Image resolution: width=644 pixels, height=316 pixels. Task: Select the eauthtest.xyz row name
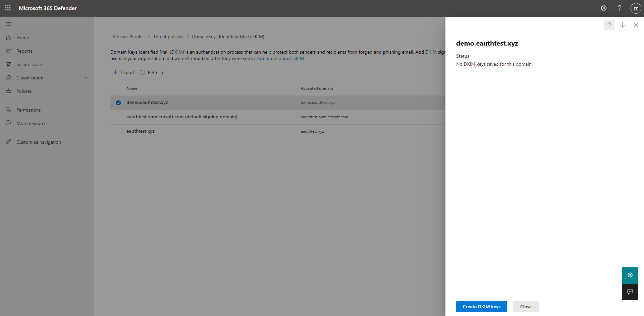click(141, 131)
